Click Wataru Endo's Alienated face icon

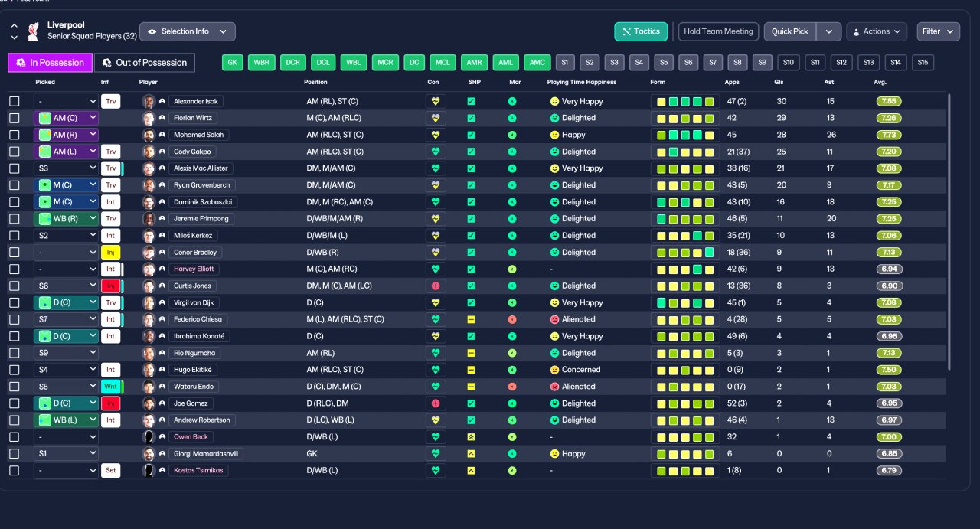[x=554, y=387]
